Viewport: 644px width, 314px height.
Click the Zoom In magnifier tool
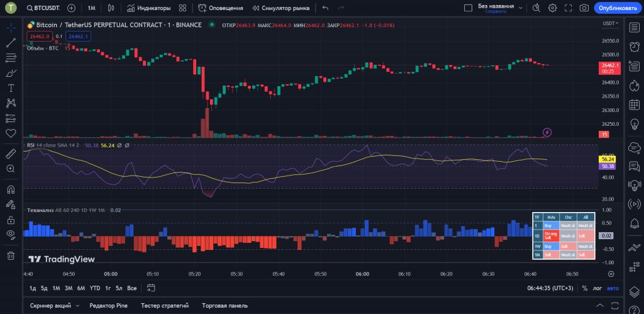11,169
